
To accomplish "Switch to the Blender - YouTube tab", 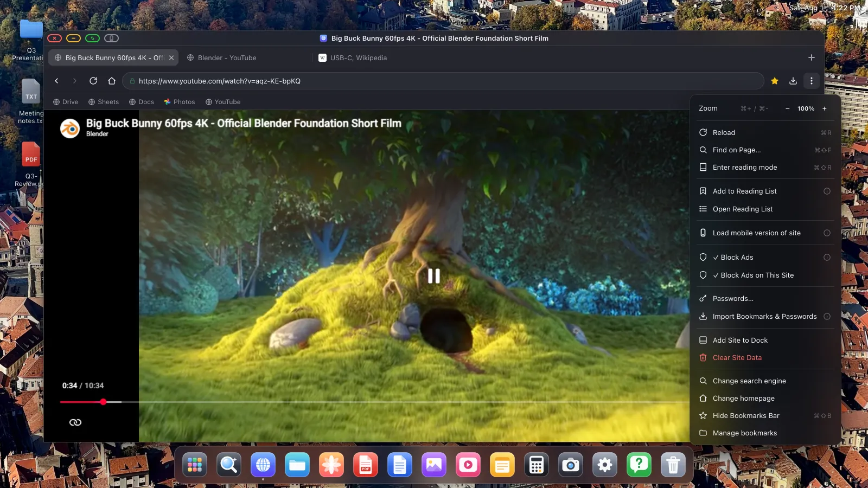I will pos(245,57).
